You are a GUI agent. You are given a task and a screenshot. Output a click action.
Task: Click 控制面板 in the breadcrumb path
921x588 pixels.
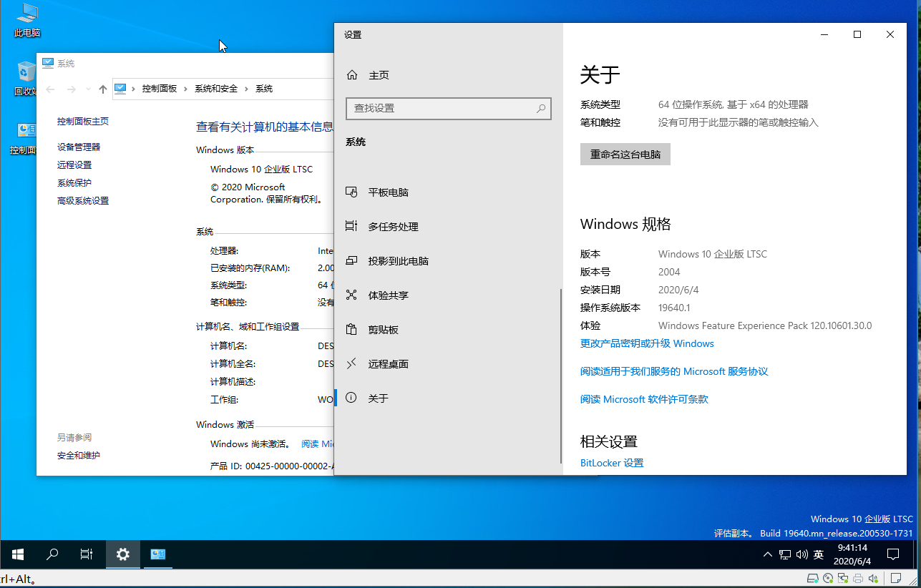tap(160, 89)
